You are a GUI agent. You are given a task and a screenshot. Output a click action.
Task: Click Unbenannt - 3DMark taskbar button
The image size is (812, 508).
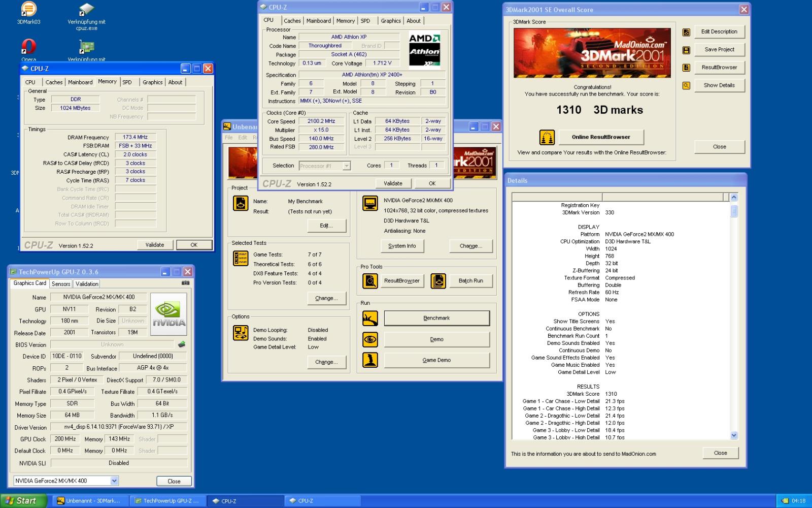pos(90,501)
